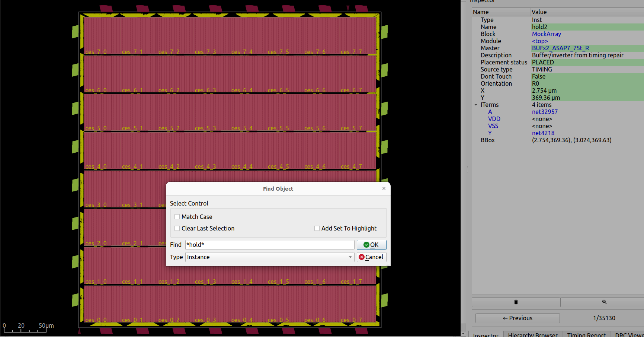Screen dimensions: 644x337
Task: Zoom to selection with the magnifier icon
Action: click(604, 302)
